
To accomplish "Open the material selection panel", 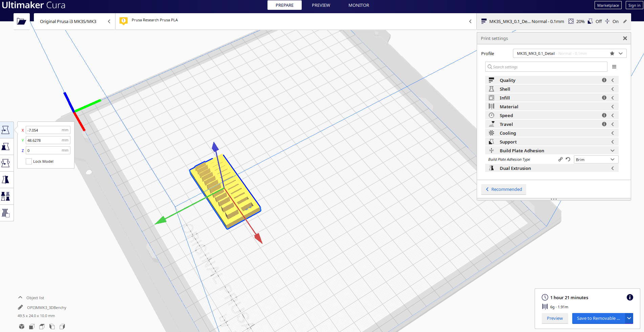I will tap(296, 21).
